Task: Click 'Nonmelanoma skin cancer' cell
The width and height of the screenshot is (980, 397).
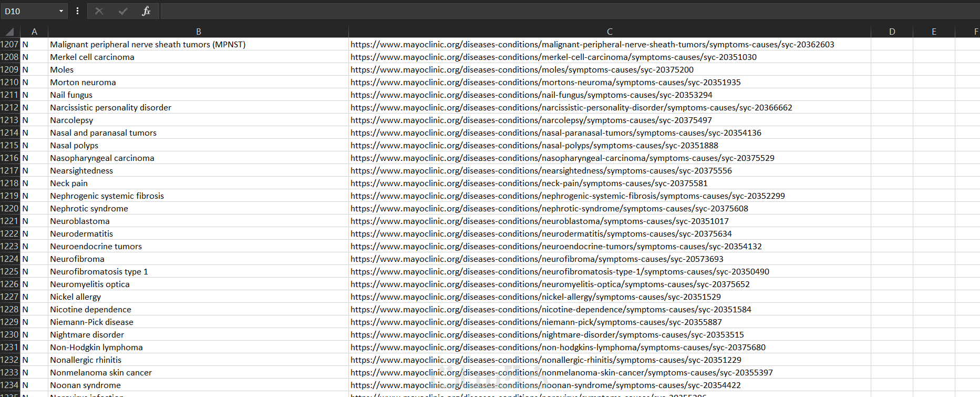Action: click(x=198, y=372)
